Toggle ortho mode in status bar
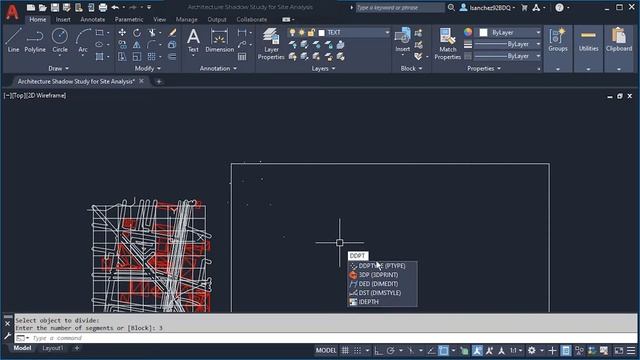Image resolution: width=640 pixels, height=360 pixels. [x=378, y=351]
